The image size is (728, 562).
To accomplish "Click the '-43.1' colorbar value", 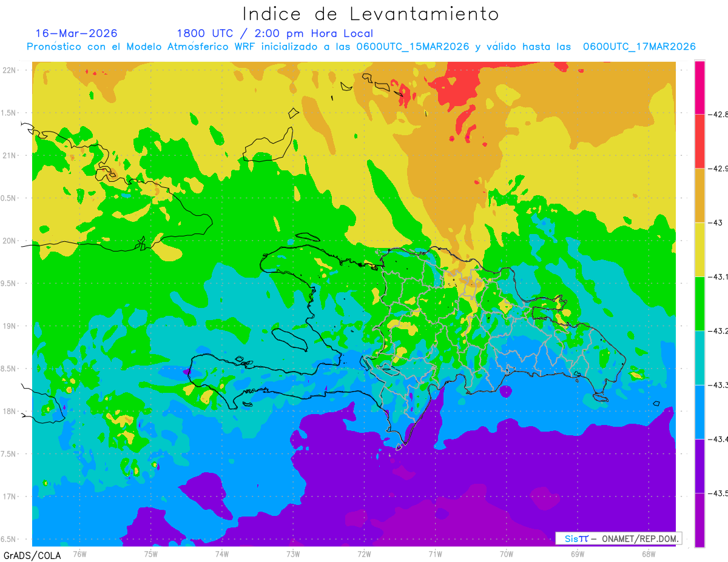I will pyautogui.click(x=718, y=276).
